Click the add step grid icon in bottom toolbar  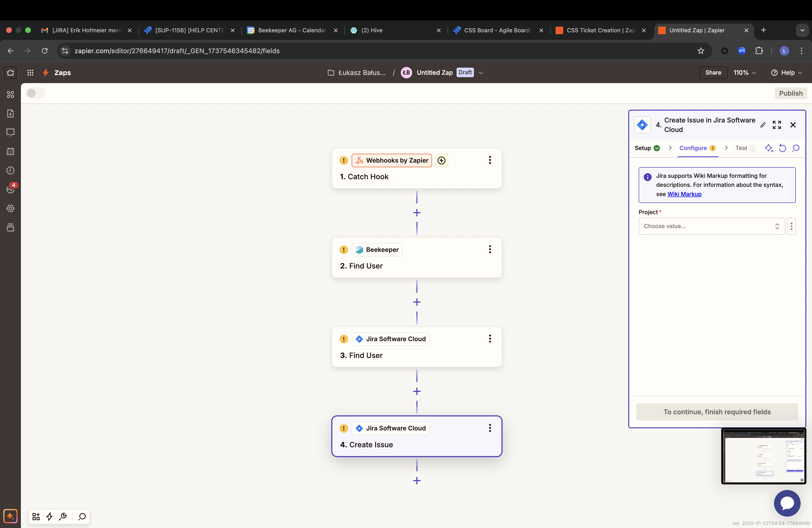point(36,516)
